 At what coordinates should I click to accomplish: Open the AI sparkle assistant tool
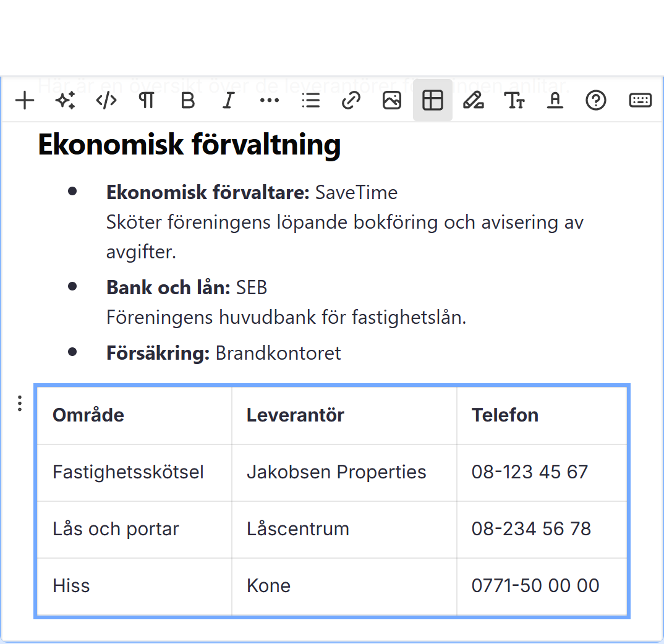65,100
